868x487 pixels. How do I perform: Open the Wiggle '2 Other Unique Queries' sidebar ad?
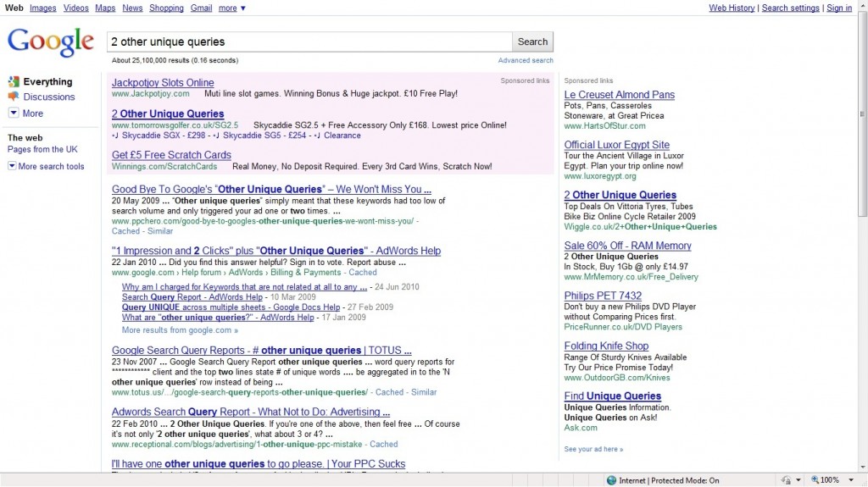coord(620,196)
